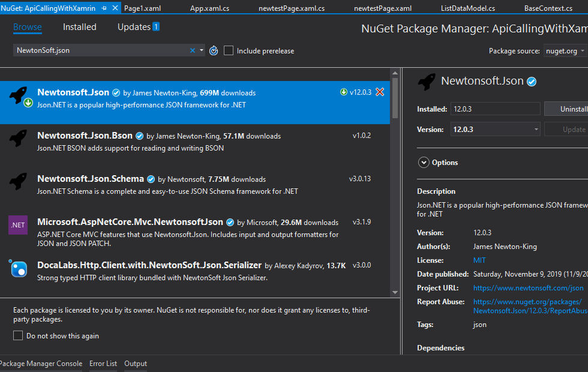Image resolution: width=588 pixels, height=372 pixels.
Task: Open the App.xaml.cs tab
Action: 209,8
